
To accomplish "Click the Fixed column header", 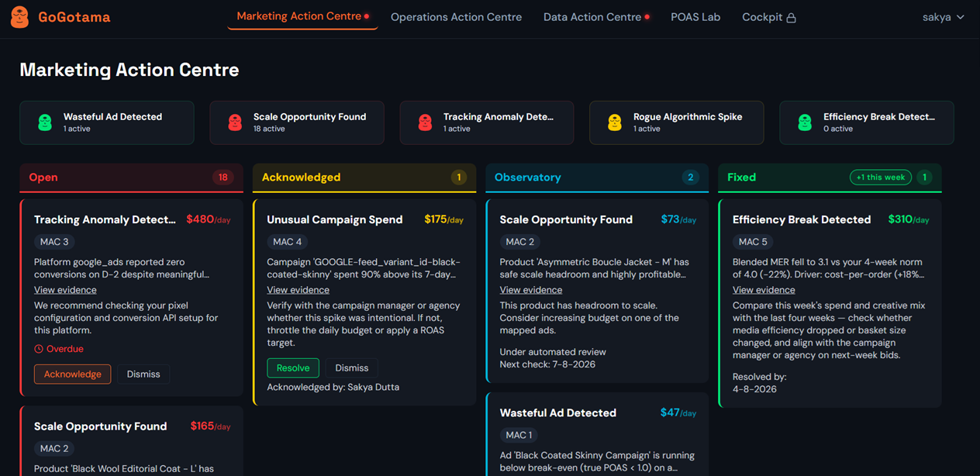I will coord(830,178).
